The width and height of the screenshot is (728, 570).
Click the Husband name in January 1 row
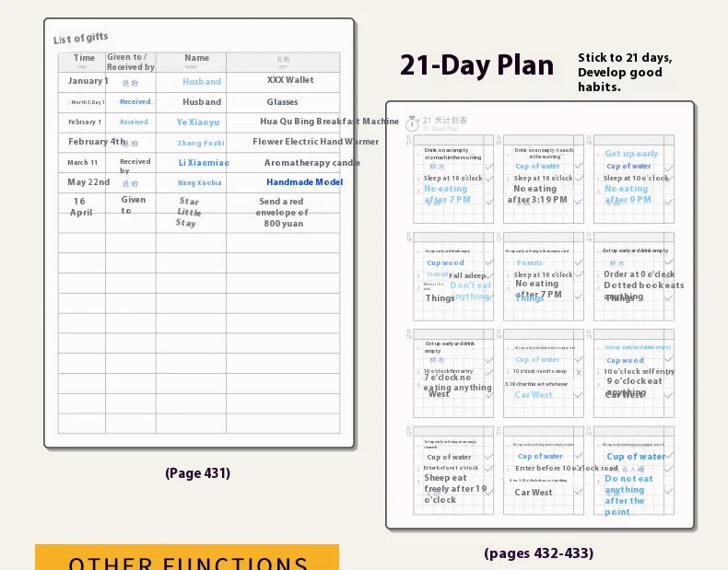tap(202, 82)
